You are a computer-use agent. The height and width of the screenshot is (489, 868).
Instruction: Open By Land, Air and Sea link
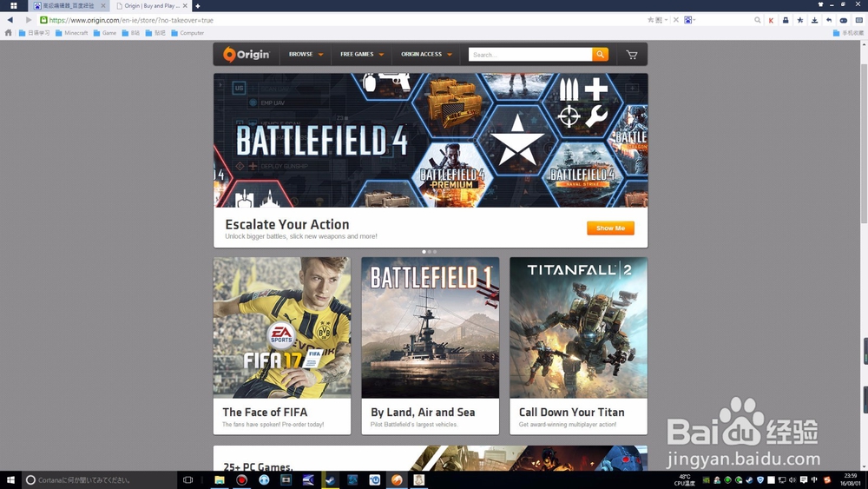click(423, 412)
